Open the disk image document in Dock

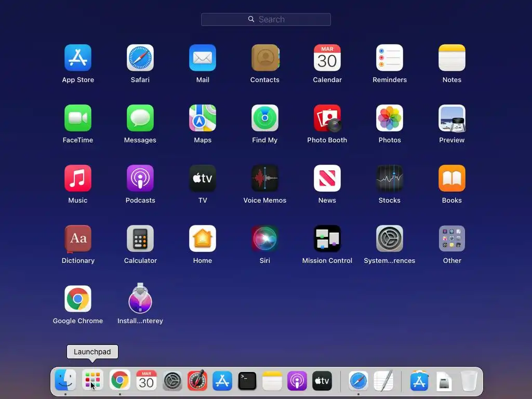444,381
